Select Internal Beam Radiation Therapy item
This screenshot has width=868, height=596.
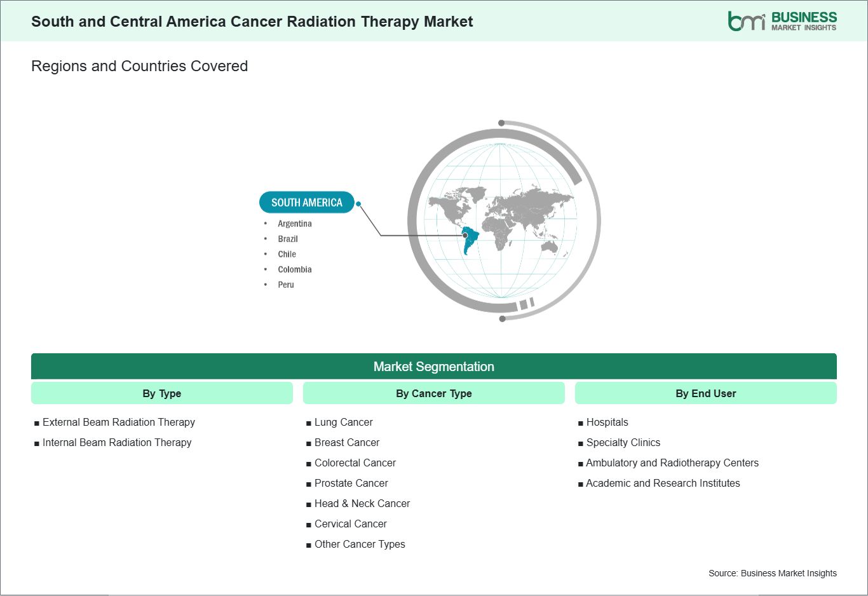pyautogui.click(x=116, y=443)
